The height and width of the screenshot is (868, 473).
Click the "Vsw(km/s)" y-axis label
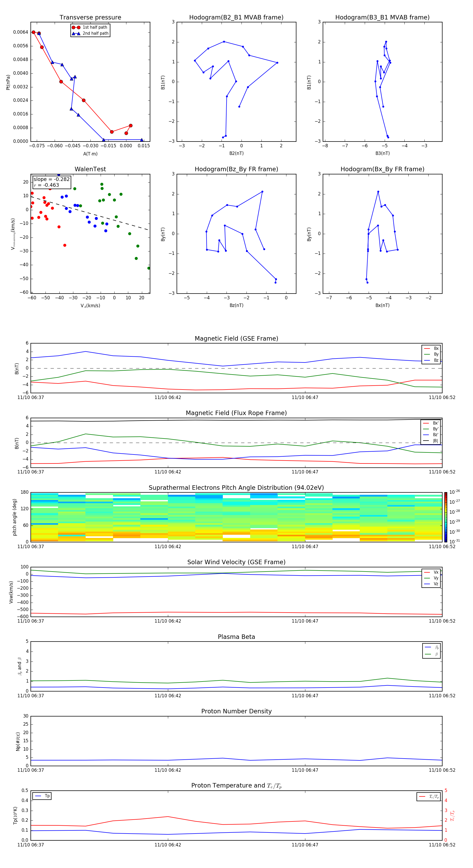11,592
